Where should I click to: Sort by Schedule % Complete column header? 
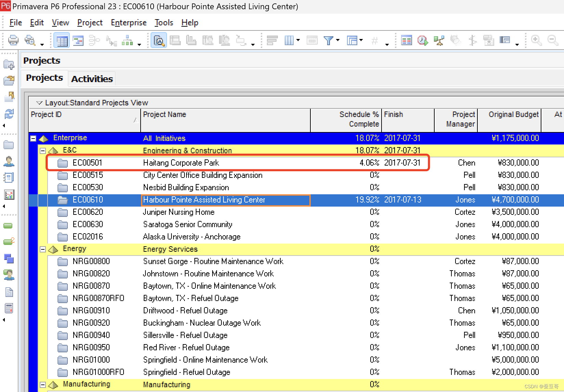[x=346, y=120]
